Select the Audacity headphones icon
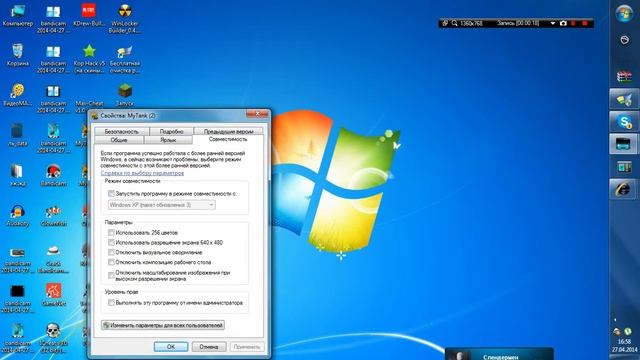 pos(18,215)
